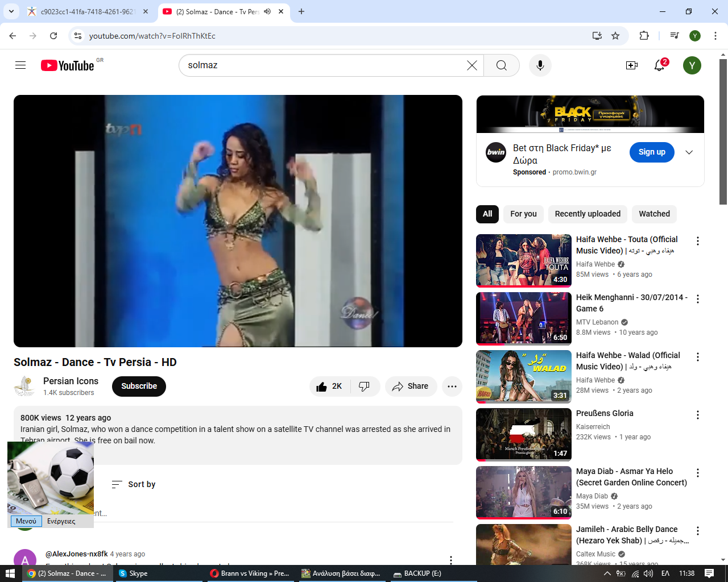The width and height of the screenshot is (728, 582).
Task: Open the YouTube hamburger guide menu
Action: pyautogui.click(x=20, y=65)
